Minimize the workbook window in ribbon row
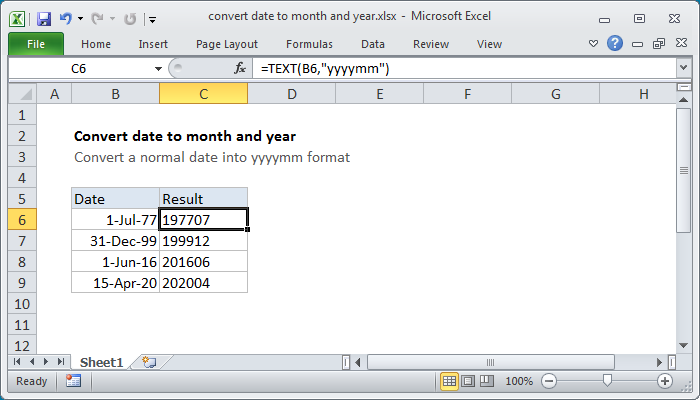The image size is (700, 400). pos(638,44)
